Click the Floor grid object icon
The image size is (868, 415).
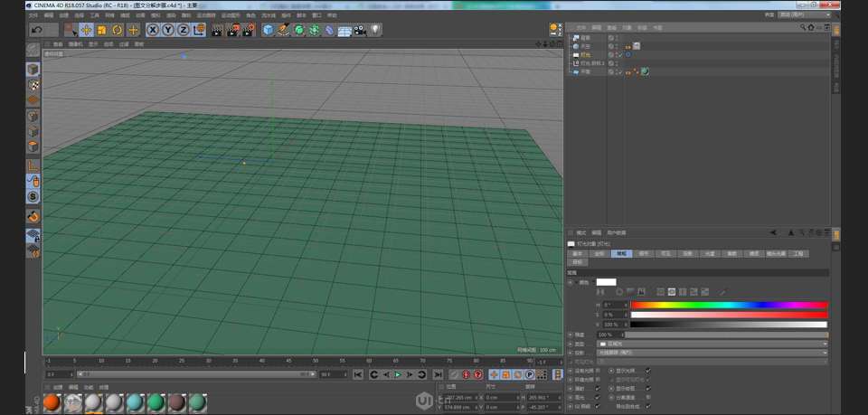tap(344, 30)
